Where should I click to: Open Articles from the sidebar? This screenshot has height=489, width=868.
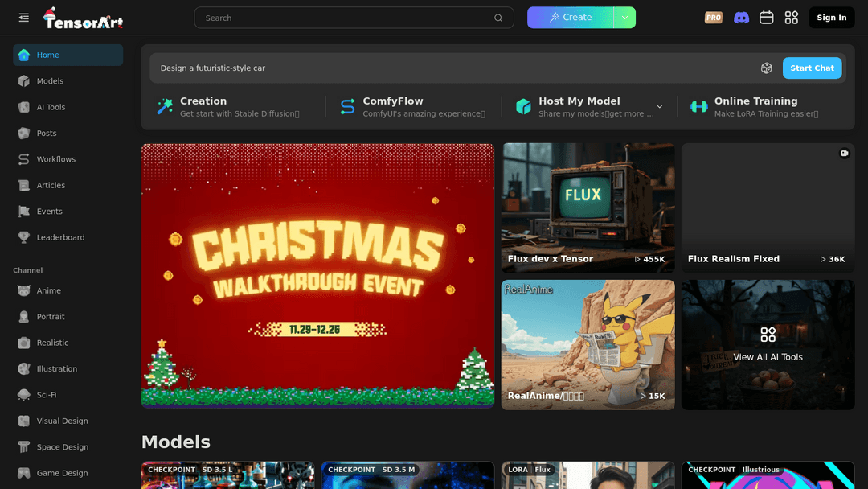point(68,185)
